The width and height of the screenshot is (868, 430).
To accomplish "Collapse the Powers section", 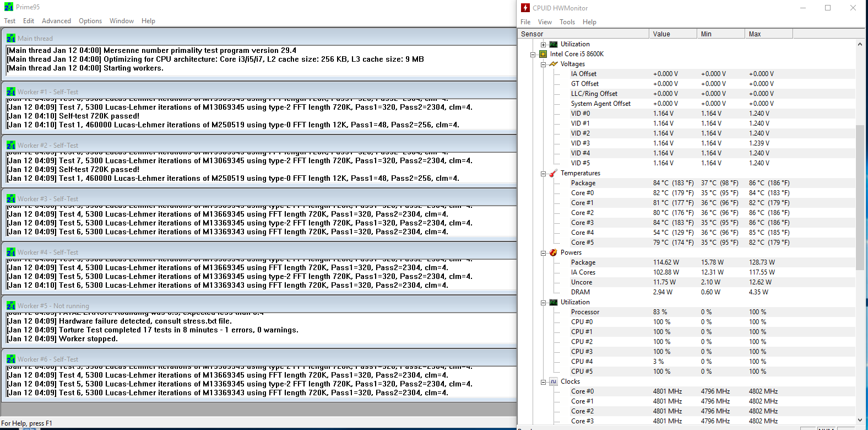I will coord(543,252).
